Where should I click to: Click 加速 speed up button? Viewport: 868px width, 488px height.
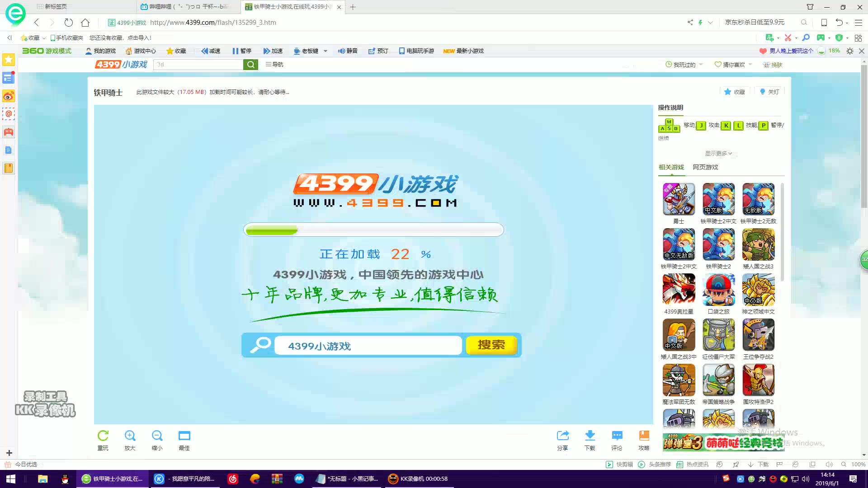pos(273,51)
